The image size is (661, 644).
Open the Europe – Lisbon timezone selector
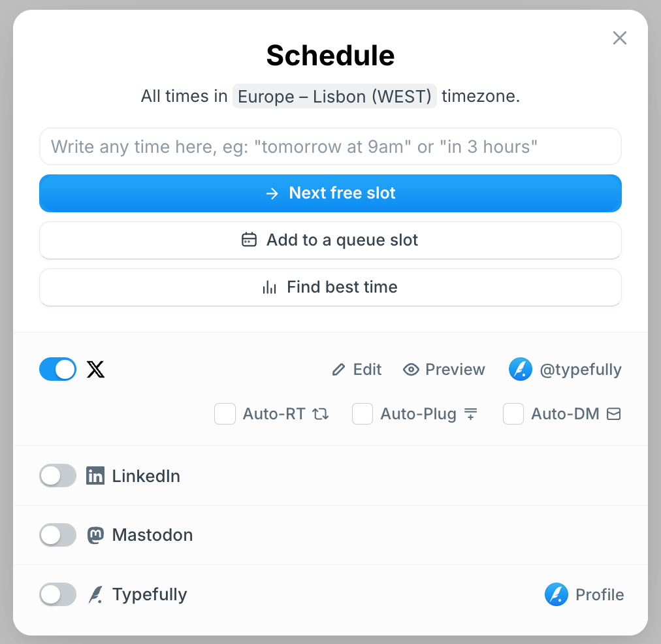coord(334,96)
